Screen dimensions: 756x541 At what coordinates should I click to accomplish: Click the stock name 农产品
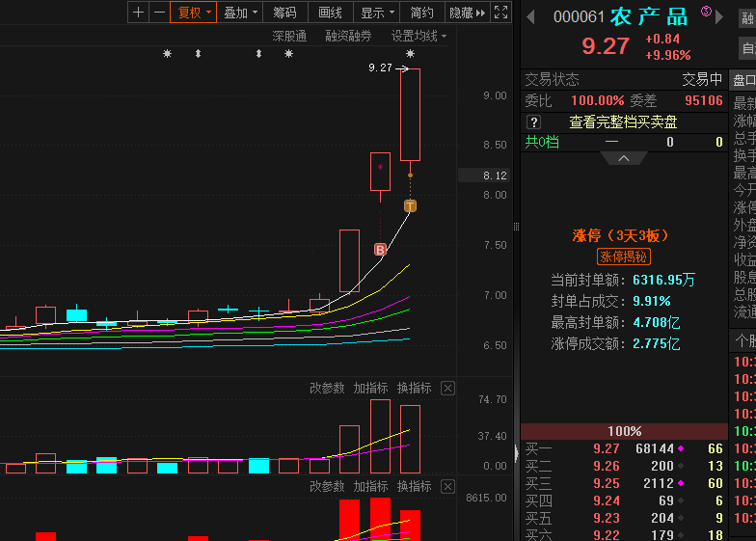point(649,17)
